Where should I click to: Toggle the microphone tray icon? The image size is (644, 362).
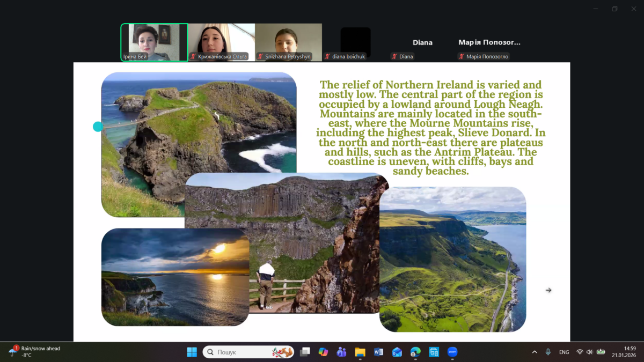[548, 352]
